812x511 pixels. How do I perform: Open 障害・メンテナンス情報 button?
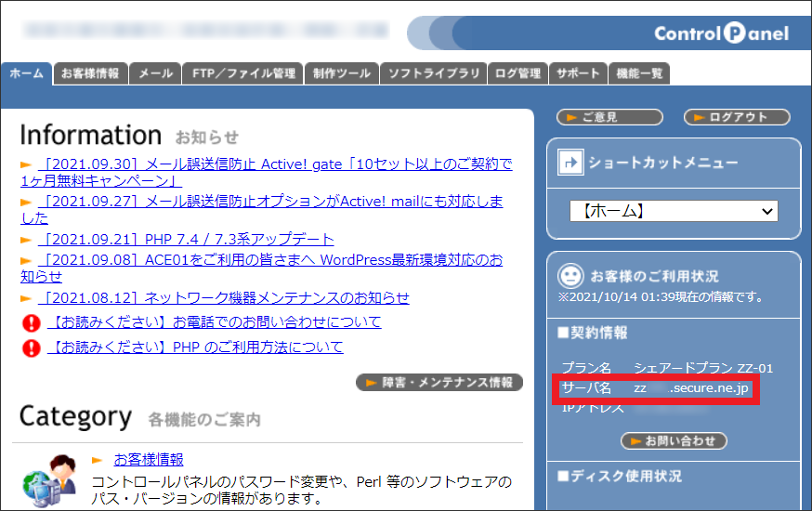pos(439,382)
